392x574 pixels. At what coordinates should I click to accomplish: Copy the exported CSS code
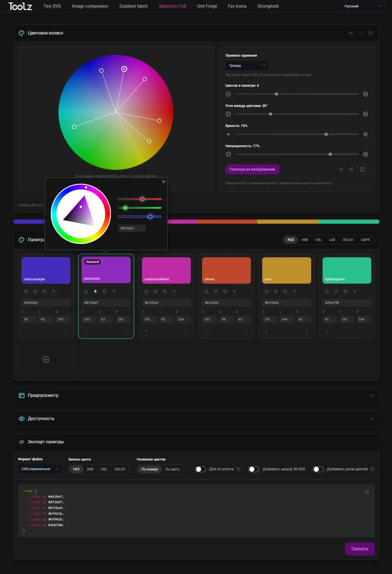(367, 492)
